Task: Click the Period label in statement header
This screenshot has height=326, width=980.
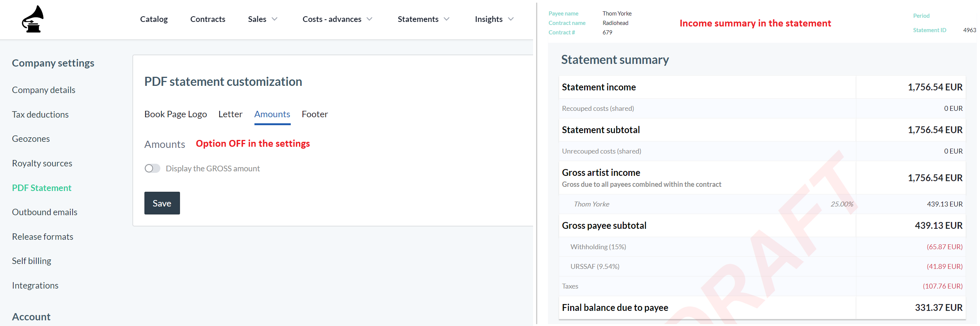Action: (921, 16)
